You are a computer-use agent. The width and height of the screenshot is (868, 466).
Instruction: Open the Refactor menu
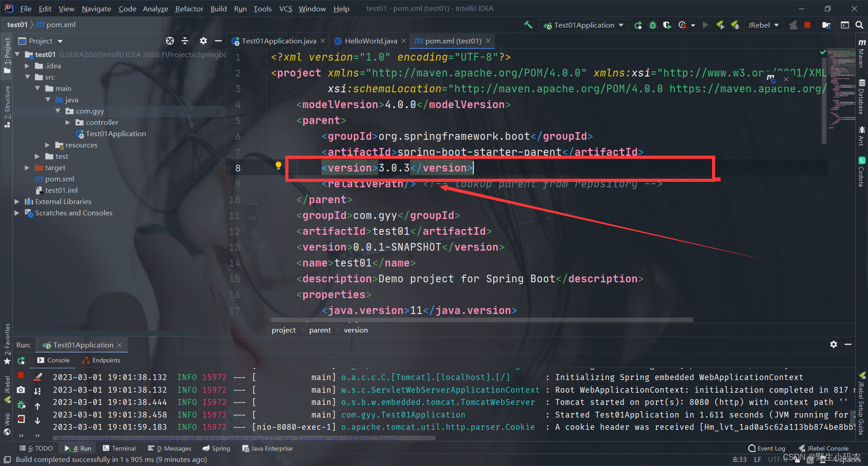189,9
